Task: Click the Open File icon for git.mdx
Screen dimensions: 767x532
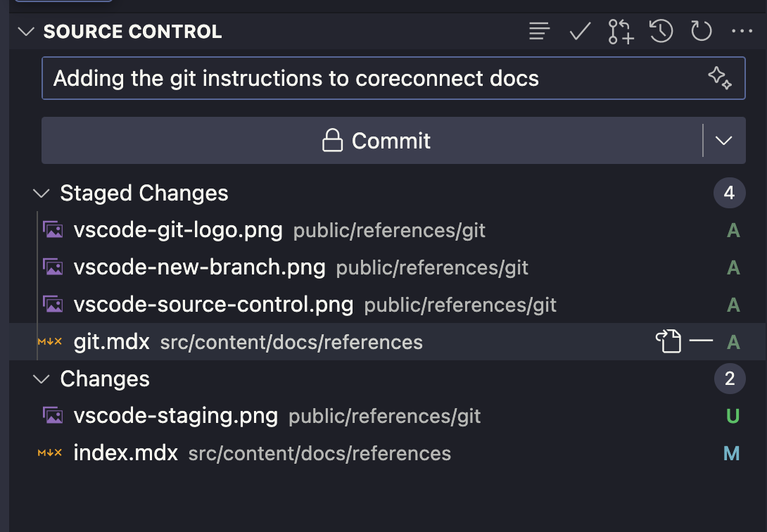Action: pos(668,342)
